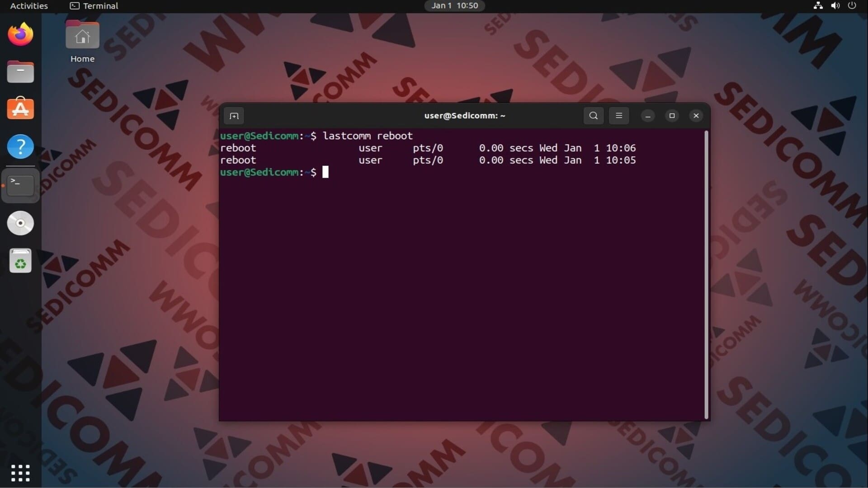
Task: Click the terminal vertical scrollbar
Action: point(706,274)
